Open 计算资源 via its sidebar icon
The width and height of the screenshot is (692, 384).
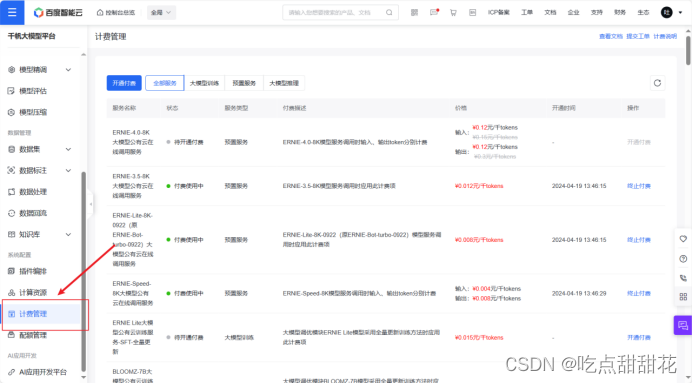[x=11, y=293]
